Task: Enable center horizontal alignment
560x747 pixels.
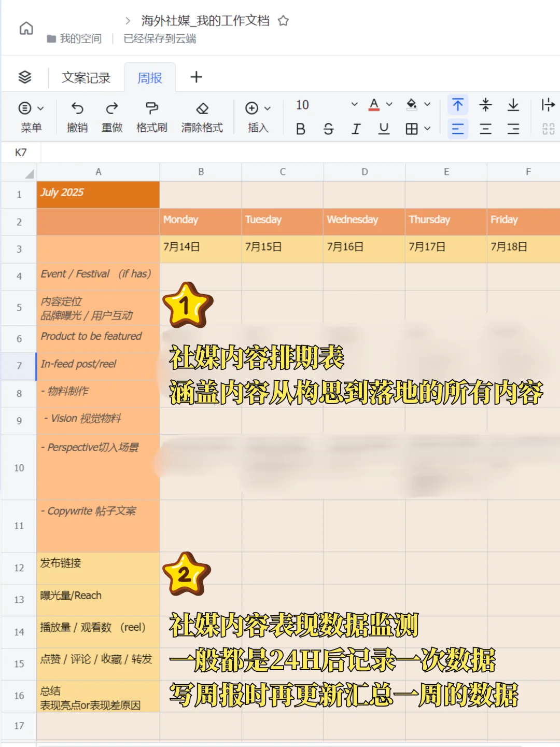Action: click(486, 129)
